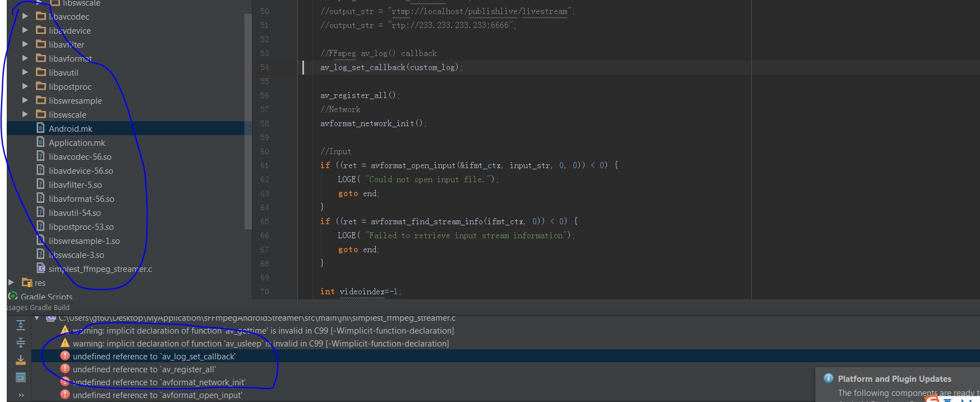980x402 pixels.
Task: Click line number 61 in the editor gutter
Action: click(x=264, y=165)
